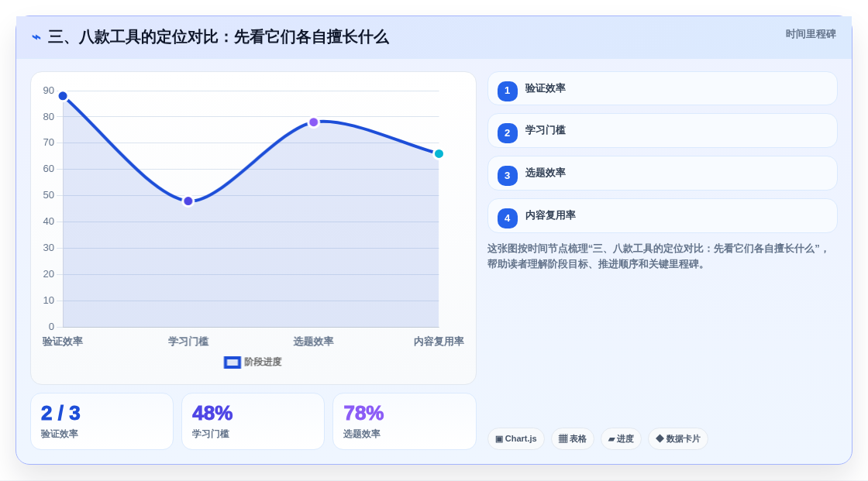Viewport: 868px width, 481px height.
Task: Click the 48% 学习门槛 stat card
Action: (x=253, y=422)
